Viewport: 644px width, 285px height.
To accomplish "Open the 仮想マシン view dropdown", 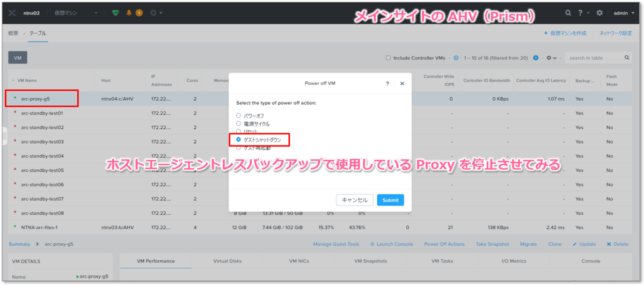I will [x=76, y=12].
